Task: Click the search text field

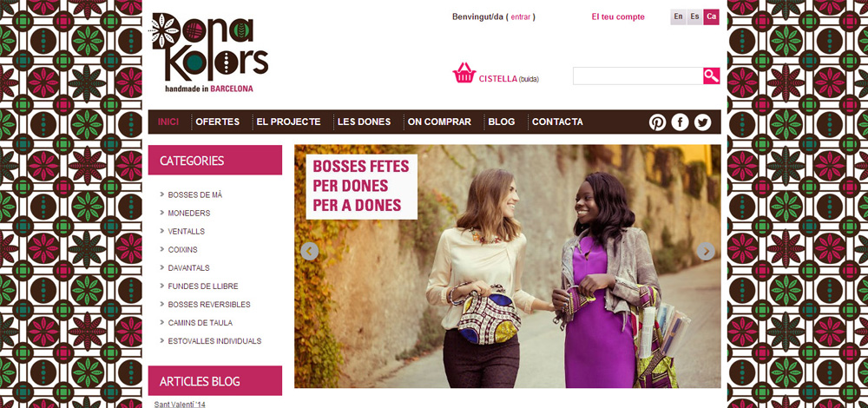Action: tap(638, 76)
